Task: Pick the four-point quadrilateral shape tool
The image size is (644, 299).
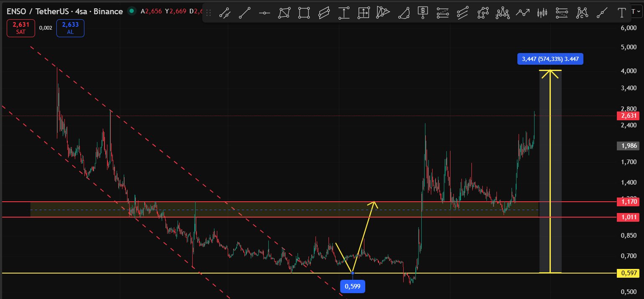Action: (285, 13)
